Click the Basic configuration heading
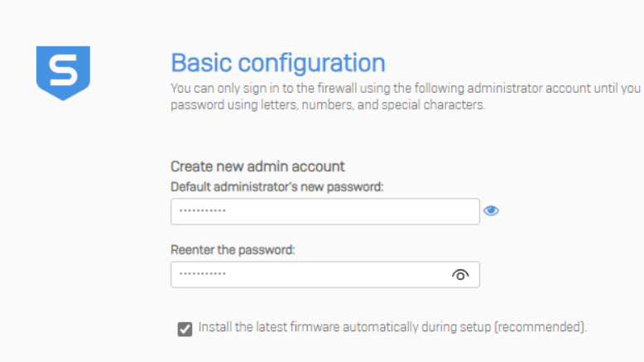Screen dimensions: 644x362 [x=277, y=62]
